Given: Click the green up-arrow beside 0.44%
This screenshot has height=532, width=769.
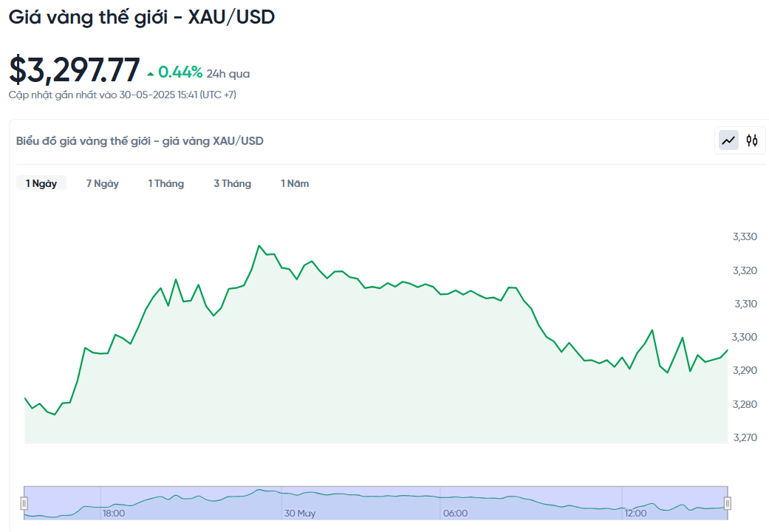Looking at the screenshot, I should tap(151, 73).
